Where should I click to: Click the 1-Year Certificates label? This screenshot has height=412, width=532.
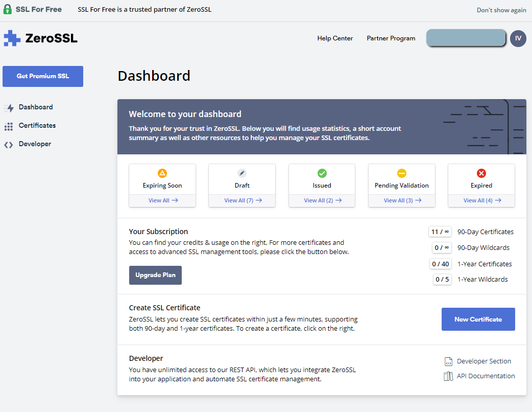[485, 264]
